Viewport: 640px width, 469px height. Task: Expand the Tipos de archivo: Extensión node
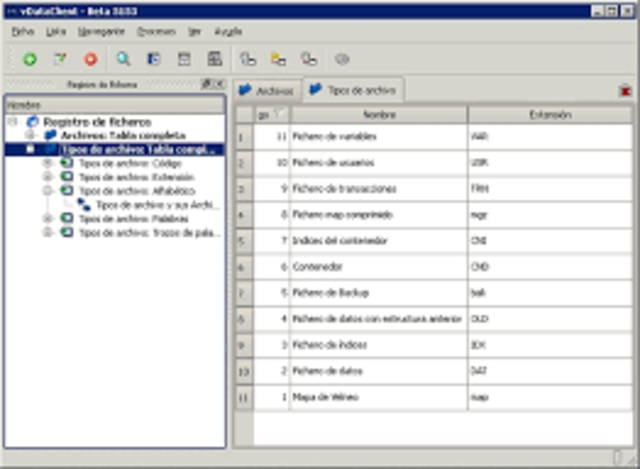coord(47,177)
